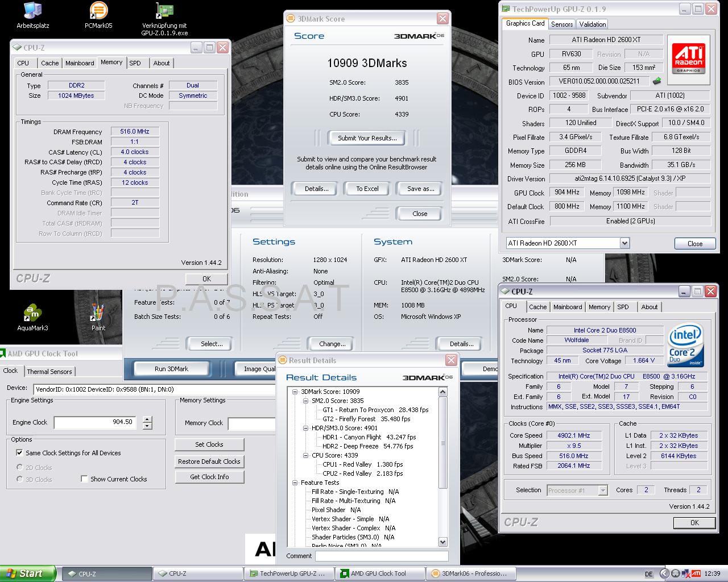Switch to the Sensors tab in GPU-Z
Image resolution: width=728 pixels, height=582 pixels.
562,24
